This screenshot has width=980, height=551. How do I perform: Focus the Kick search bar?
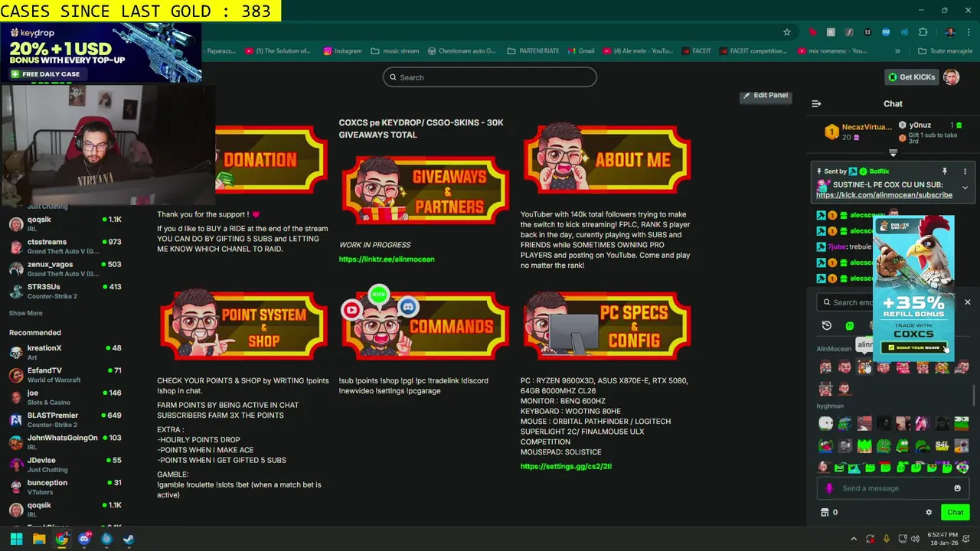click(x=490, y=77)
